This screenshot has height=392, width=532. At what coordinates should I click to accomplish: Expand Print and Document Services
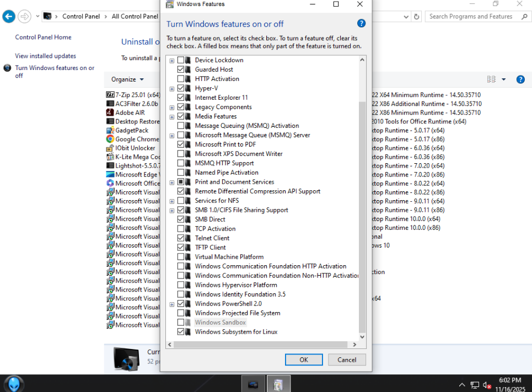point(172,182)
